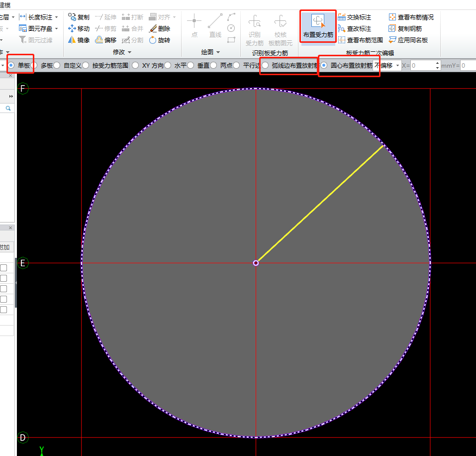Click axis label E

pos(23,263)
